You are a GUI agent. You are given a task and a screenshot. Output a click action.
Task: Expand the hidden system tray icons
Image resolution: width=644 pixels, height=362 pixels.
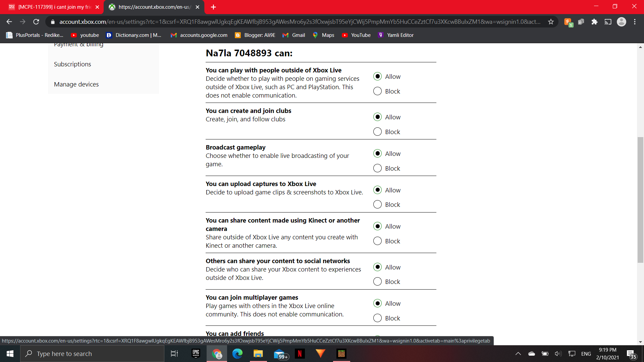518,354
